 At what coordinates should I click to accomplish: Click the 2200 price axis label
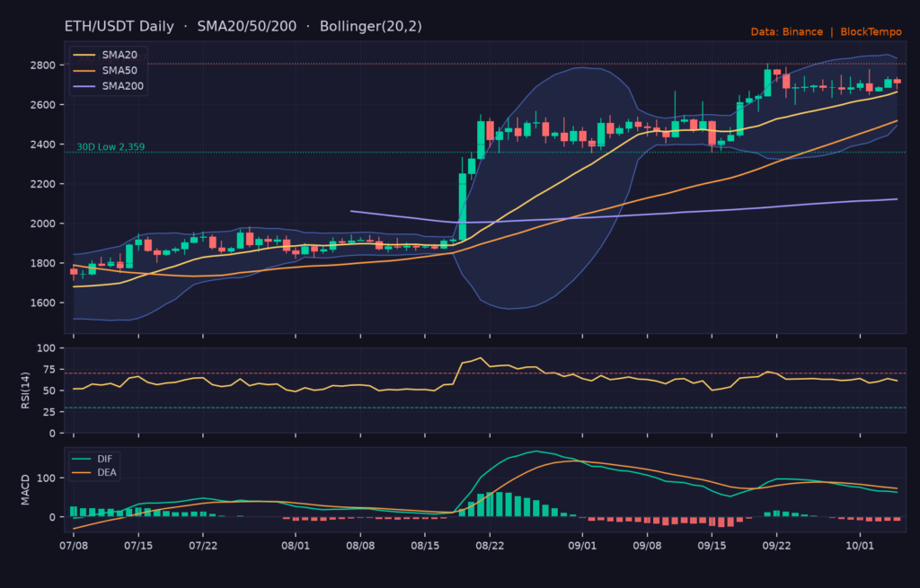(43, 184)
